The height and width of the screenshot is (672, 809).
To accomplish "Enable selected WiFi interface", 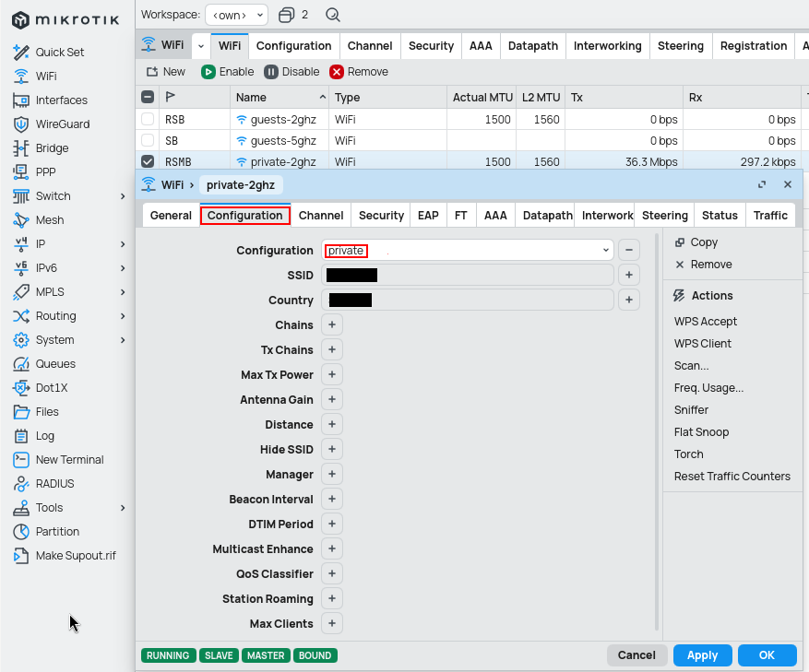I will [x=228, y=72].
